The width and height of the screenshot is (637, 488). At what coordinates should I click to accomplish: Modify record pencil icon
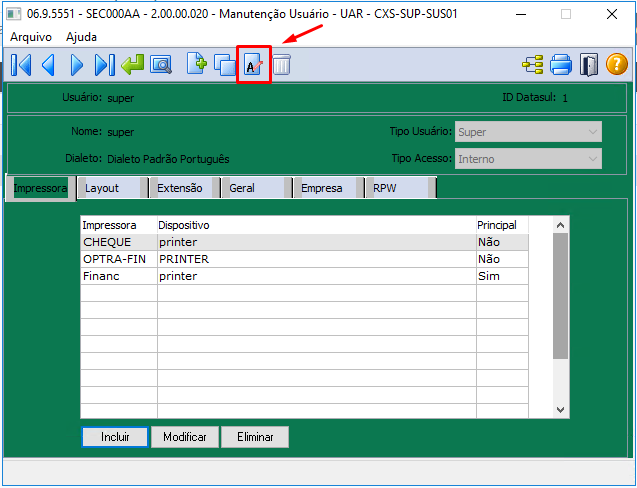254,65
